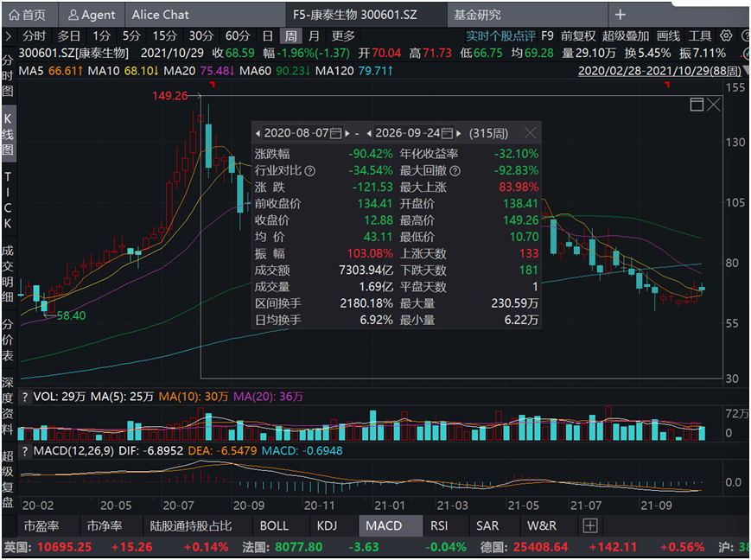Screen dimensions: 751x560
Task: Switch chart to 多日 view
Action: pyautogui.click(x=69, y=36)
